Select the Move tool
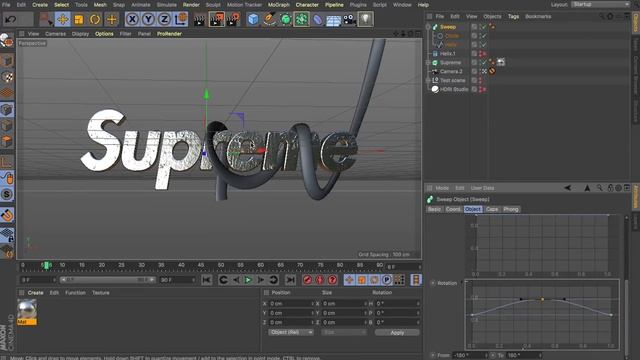The width and height of the screenshot is (640, 360). pos(63,19)
